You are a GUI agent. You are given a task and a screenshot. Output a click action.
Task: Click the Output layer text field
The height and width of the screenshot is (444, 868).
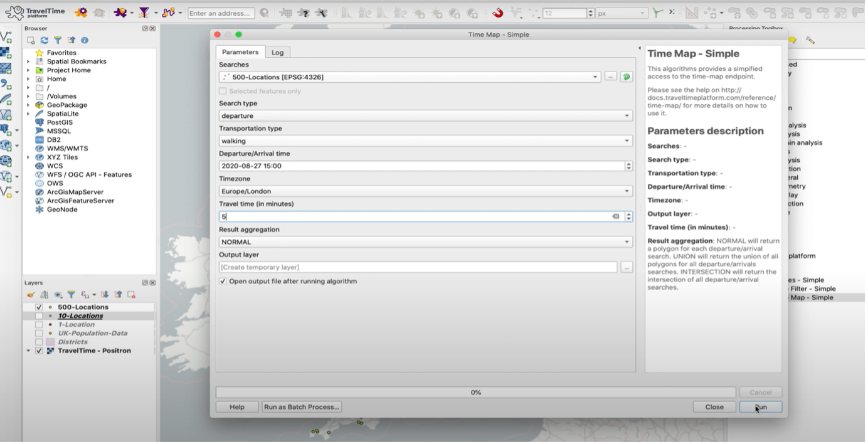tap(418, 267)
